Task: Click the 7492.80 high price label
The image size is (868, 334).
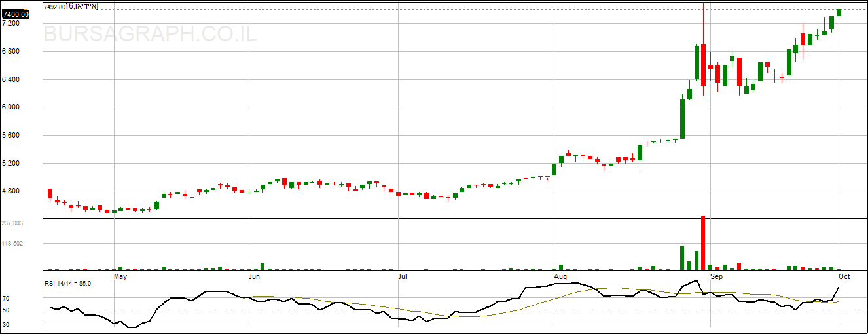Action: tap(54, 7)
